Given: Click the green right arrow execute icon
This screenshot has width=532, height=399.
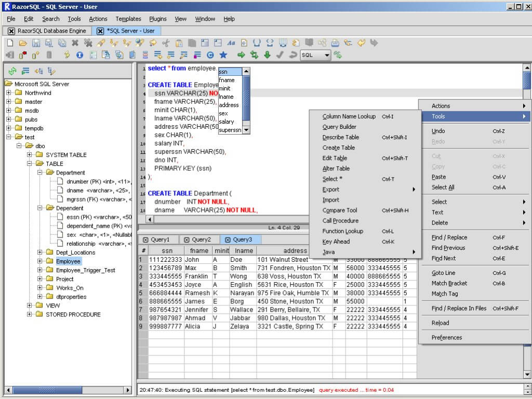Looking at the screenshot, I should point(241,55).
